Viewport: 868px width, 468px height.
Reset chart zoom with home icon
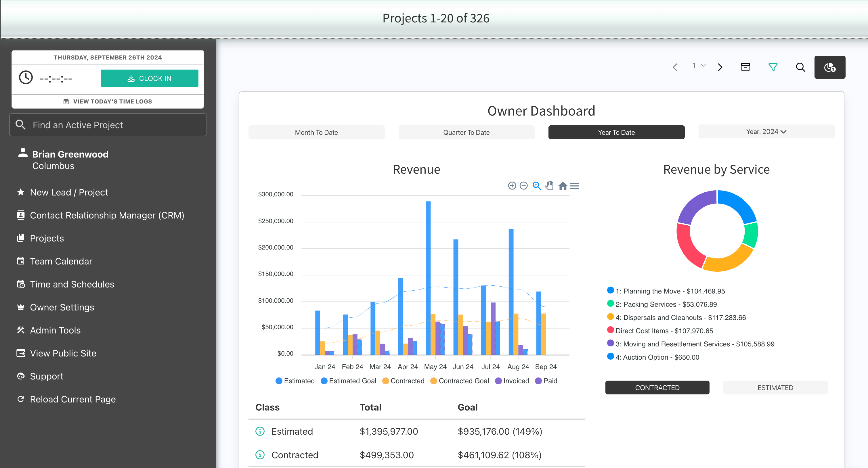point(562,186)
